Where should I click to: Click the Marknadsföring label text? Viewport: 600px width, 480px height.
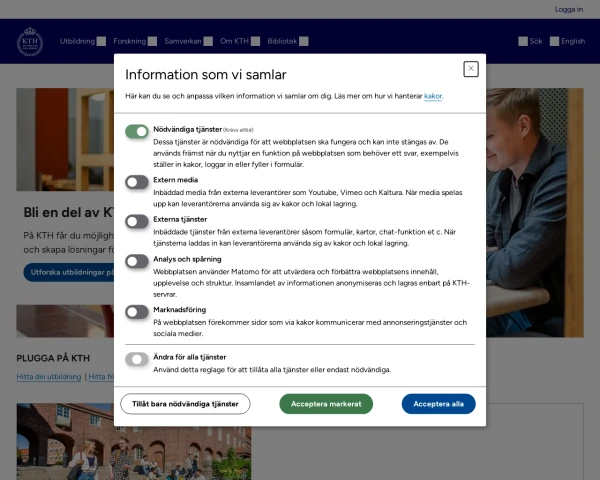point(179,310)
